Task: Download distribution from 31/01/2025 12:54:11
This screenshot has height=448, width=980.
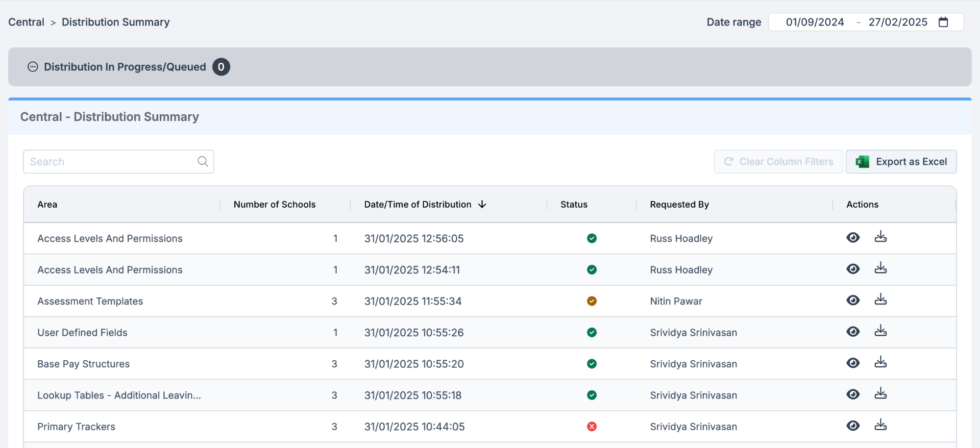Action: [x=881, y=269]
